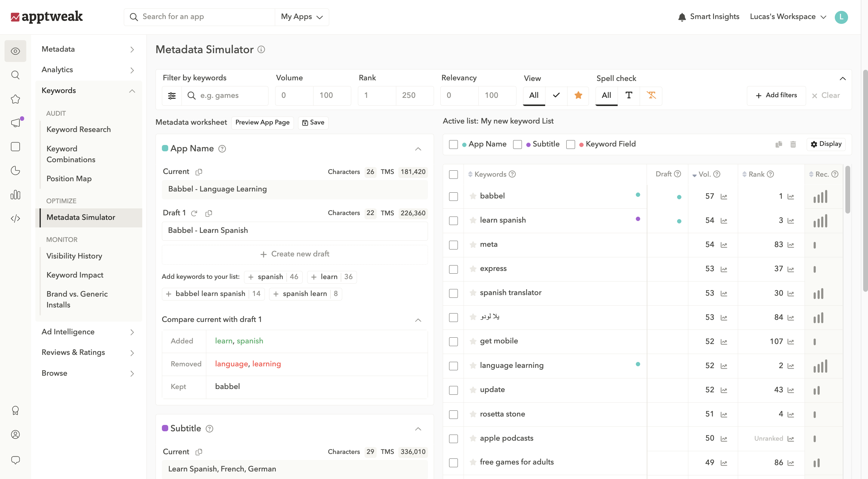Check the apple podcasts keyword row
Image resolution: width=868 pixels, height=479 pixels.
[454, 439]
